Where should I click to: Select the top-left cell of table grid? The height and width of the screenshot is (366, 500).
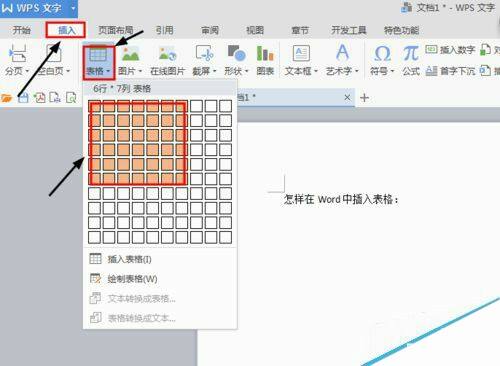click(94, 106)
